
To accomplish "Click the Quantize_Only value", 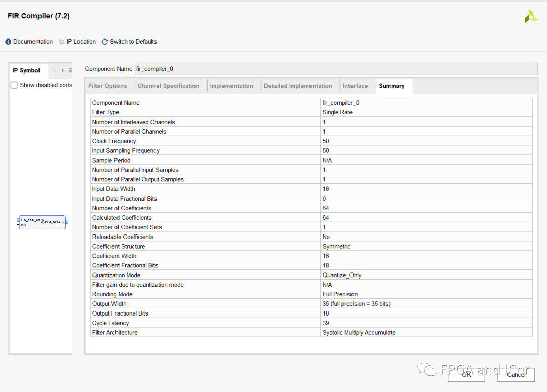I will (342, 275).
